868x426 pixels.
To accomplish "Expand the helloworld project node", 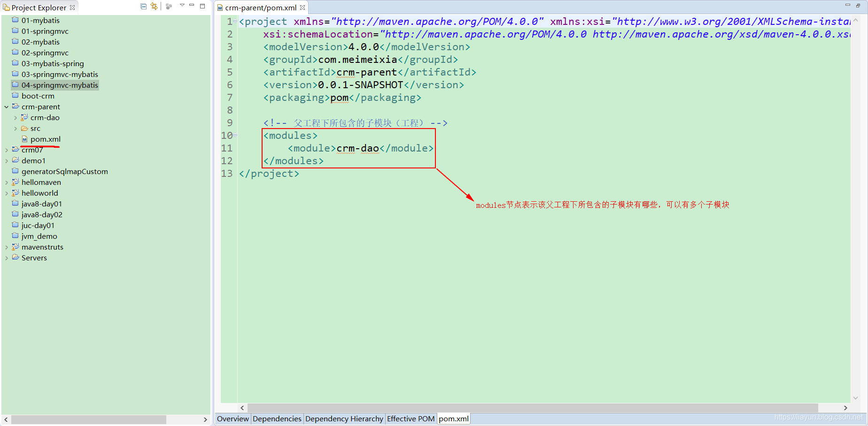I will pyautogui.click(x=7, y=193).
